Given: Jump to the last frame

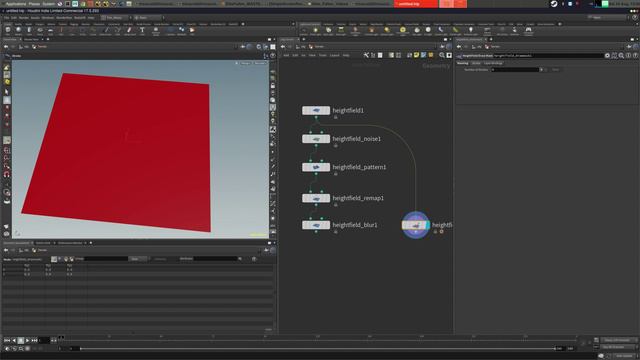Looking at the screenshot, I should 34,340.
